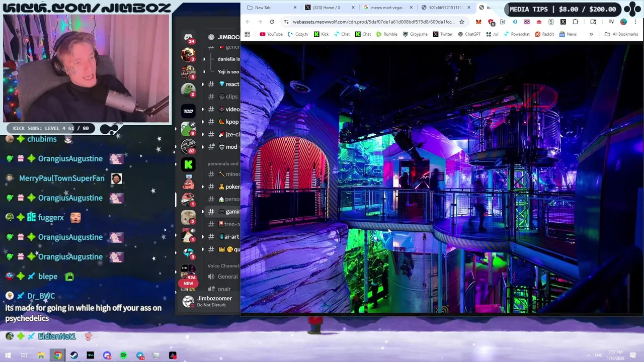Expand the react channel thread arrow
This screenshot has width=644, height=362.
pos(203,84)
